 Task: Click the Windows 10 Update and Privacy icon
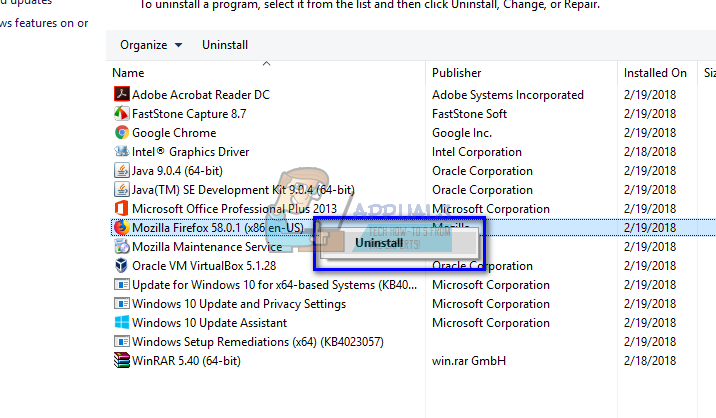coord(121,304)
